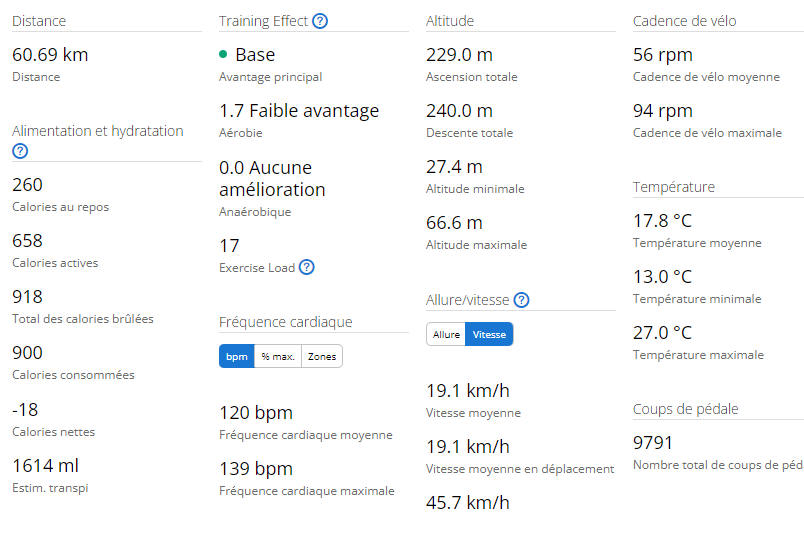Show heart rate Zones view
Image resolution: width=804 pixels, height=534 pixels.
point(322,356)
